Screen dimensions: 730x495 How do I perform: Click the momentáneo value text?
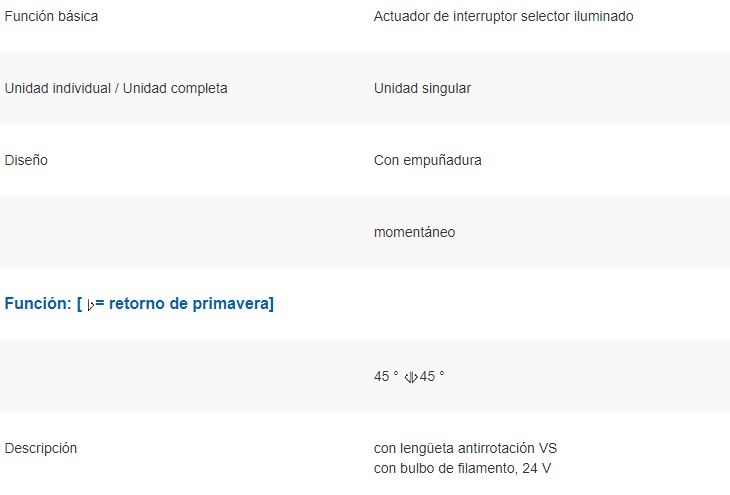[414, 232]
